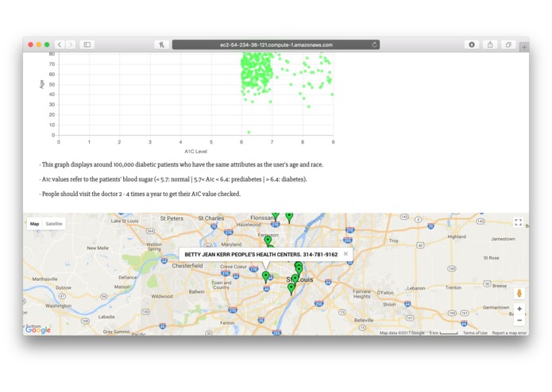Reload the page via refresh icon
Viewport: 552px width, 392px height.
(374, 44)
